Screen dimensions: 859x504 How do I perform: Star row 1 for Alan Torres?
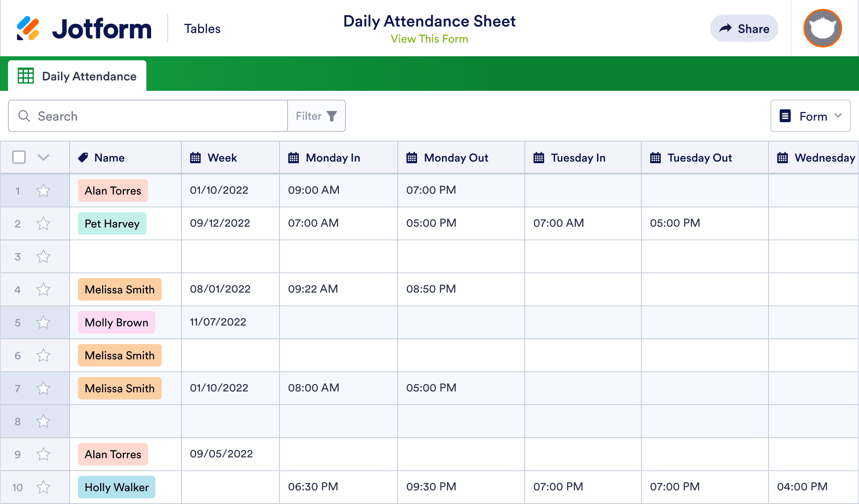tap(43, 191)
